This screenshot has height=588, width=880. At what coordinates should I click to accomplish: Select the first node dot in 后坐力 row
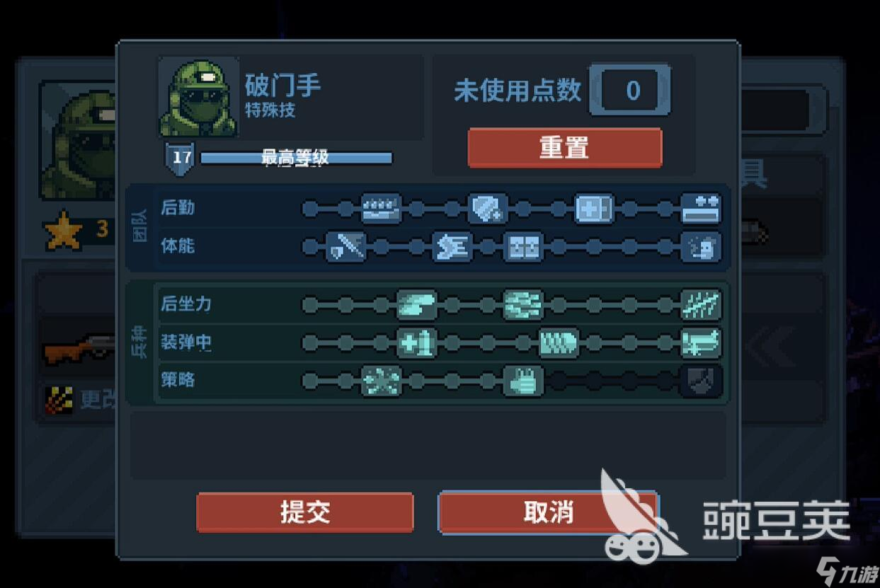click(309, 305)
